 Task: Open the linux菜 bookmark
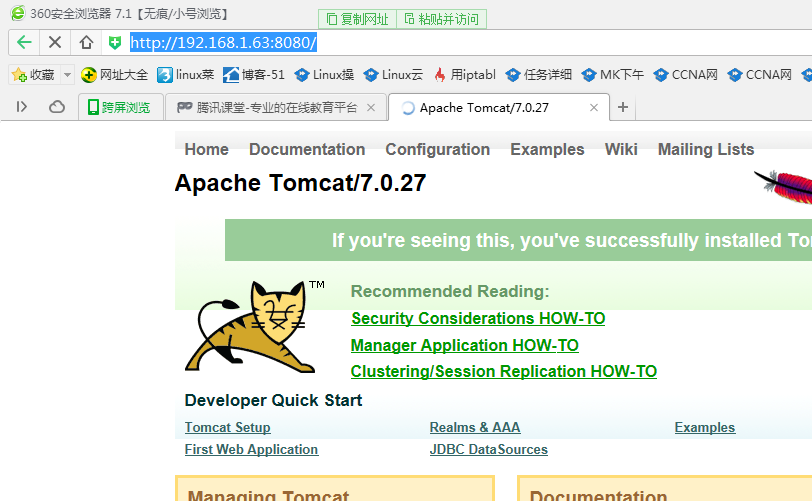click(186, 75)
